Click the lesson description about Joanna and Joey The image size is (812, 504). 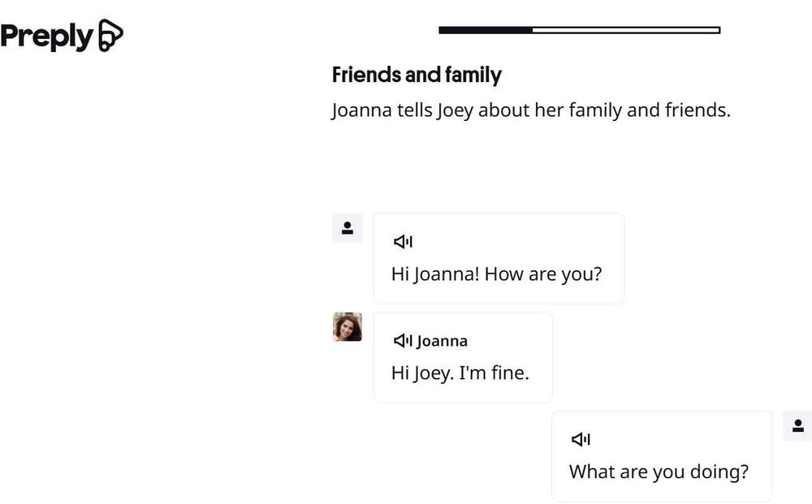pos(531,110)
